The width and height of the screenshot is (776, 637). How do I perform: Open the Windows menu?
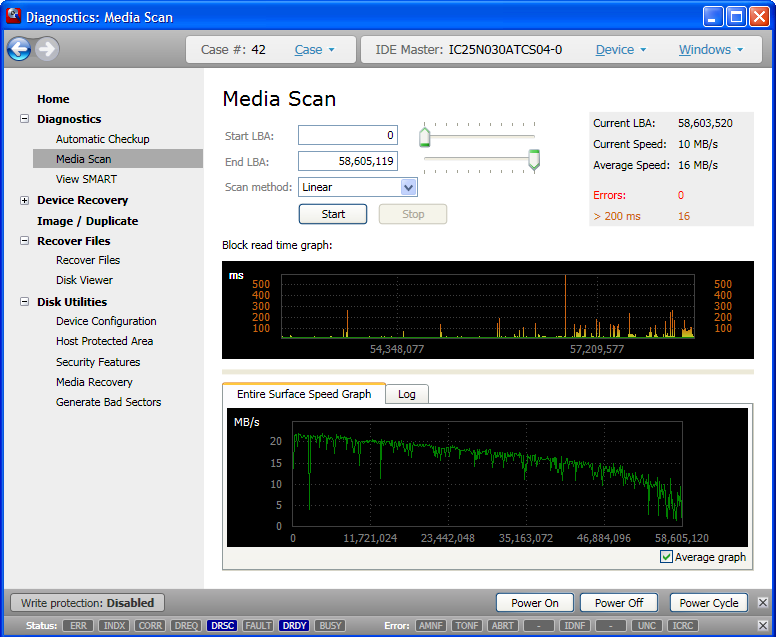711,50
